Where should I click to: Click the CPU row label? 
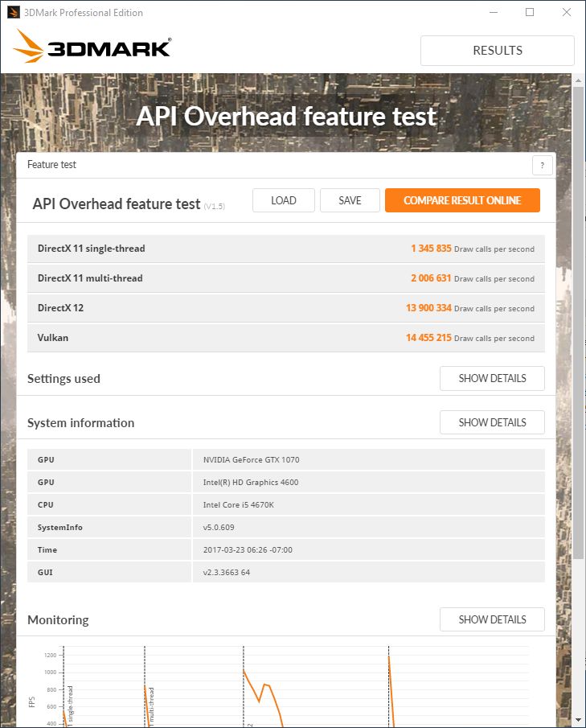pos(46,504)
